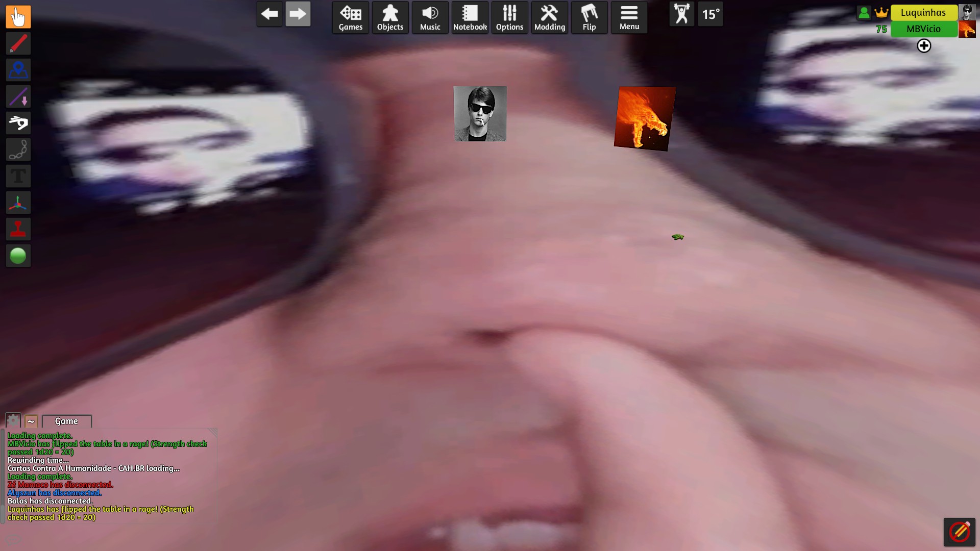Image resolution: width=980 pixels, height=551 pixels.
Task: Open the main Menu
Action: (629, 18)
